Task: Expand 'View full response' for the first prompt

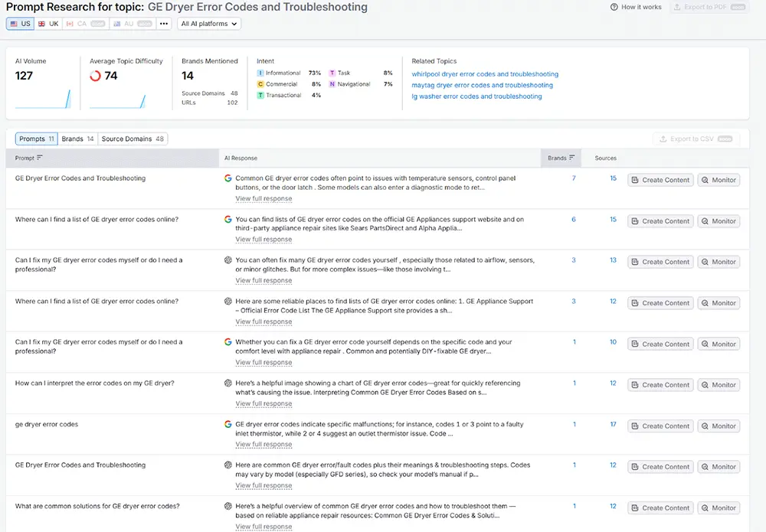Action: tap(264, 199)
